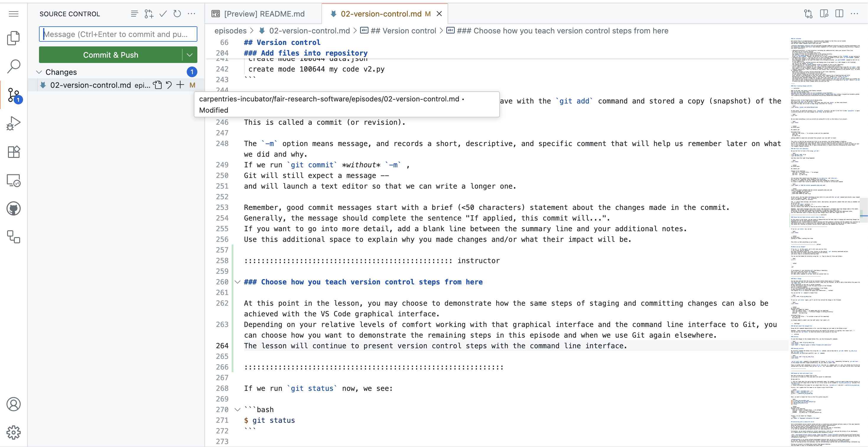Switch Source Control to list view

click(134, 14)
